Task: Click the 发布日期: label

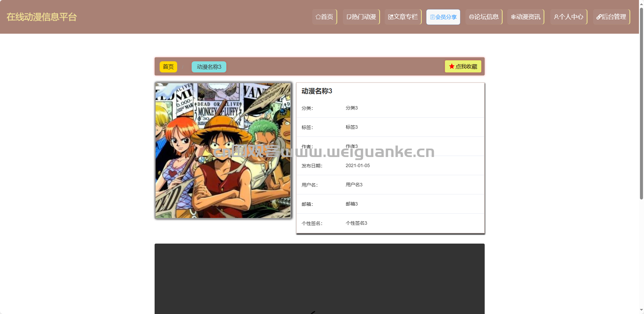Action: pos(312,166)
